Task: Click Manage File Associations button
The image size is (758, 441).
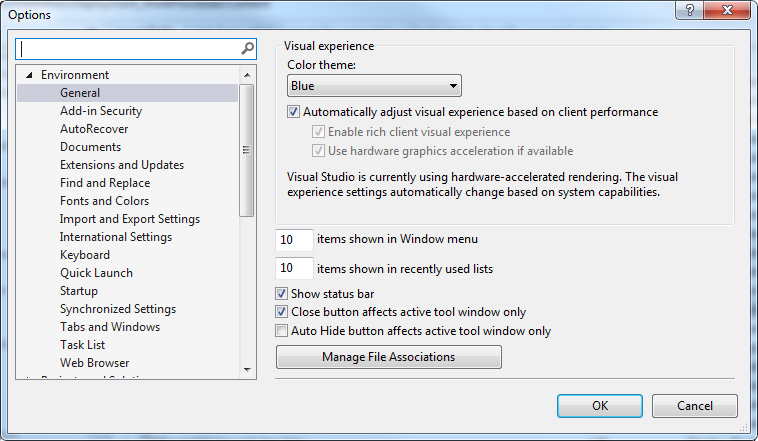Action: coord(389,357)
